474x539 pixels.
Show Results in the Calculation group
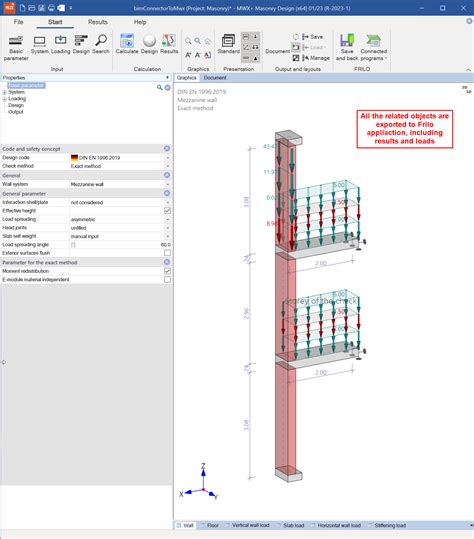[x=169, y=44]
